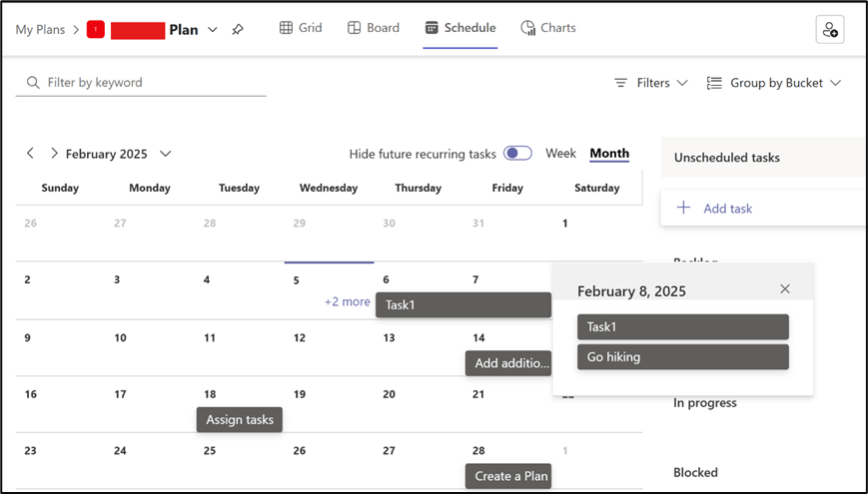The width and height of the screenshot is (868, 494).
Task: Open Go hiking task in popup
Action: point(683,357)
